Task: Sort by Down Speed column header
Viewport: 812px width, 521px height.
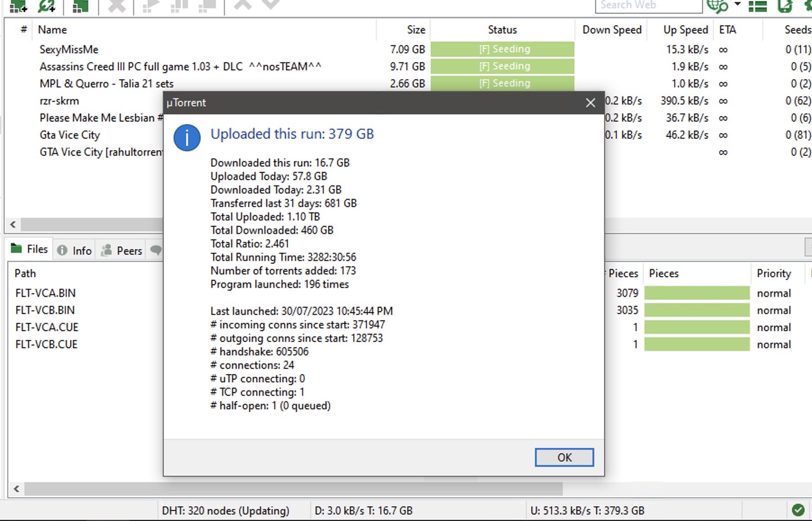Action: click(x=611, y=30)
